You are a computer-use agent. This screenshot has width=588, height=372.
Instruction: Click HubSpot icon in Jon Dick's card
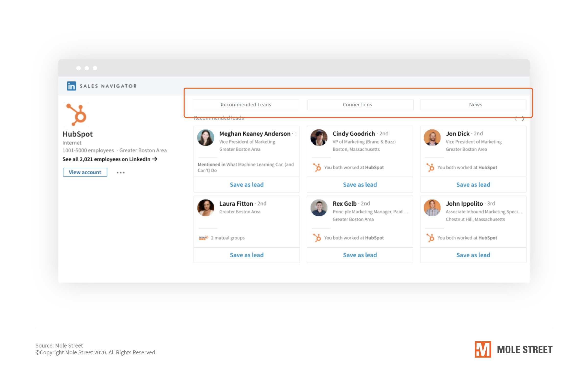click(430, 167)
